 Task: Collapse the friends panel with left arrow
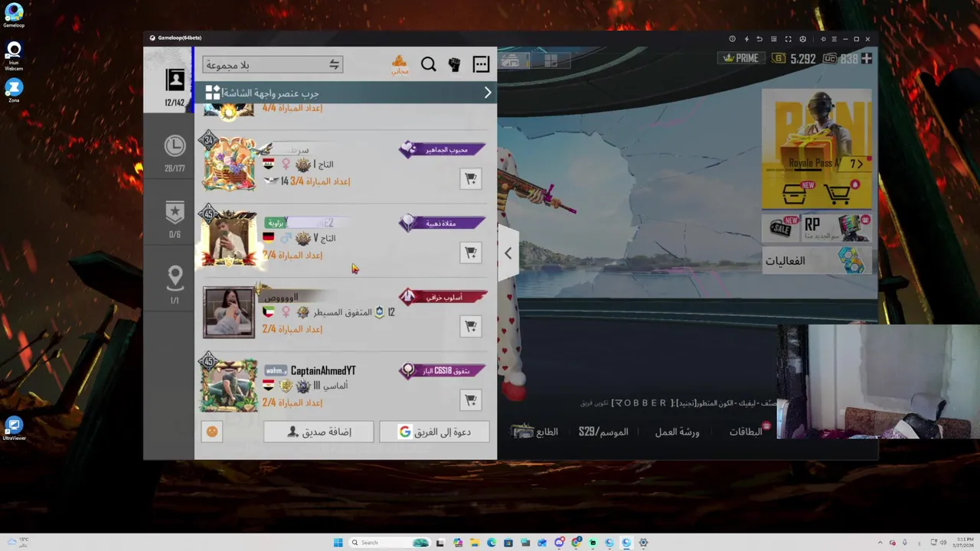point(508,253)
